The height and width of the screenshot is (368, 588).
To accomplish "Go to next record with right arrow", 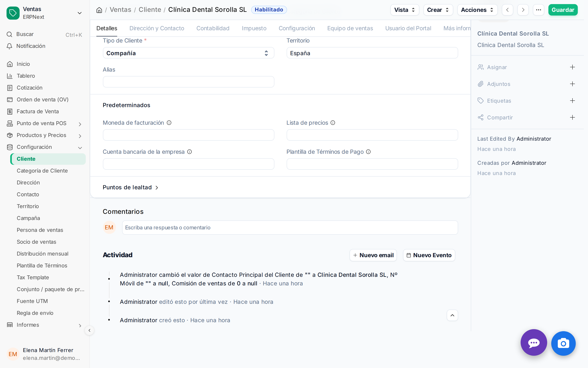I will [523, 10].
